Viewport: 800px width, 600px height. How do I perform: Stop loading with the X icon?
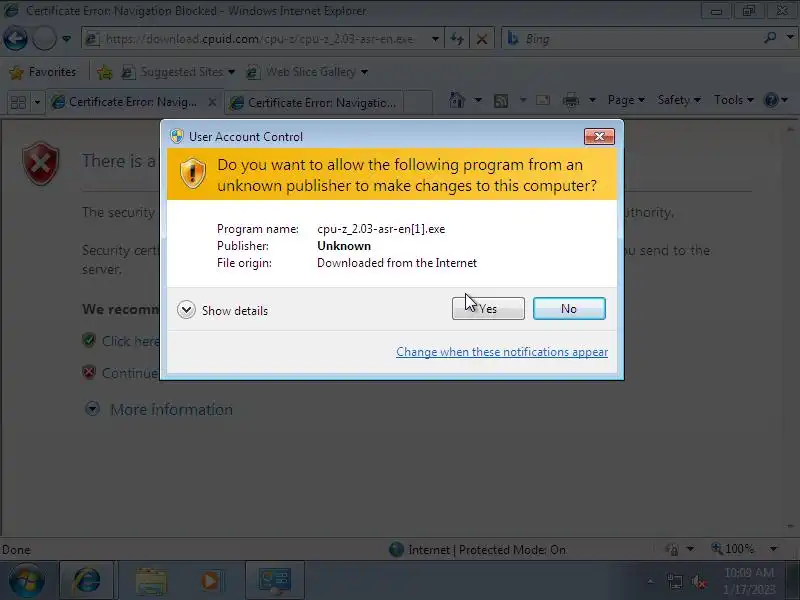482,39
